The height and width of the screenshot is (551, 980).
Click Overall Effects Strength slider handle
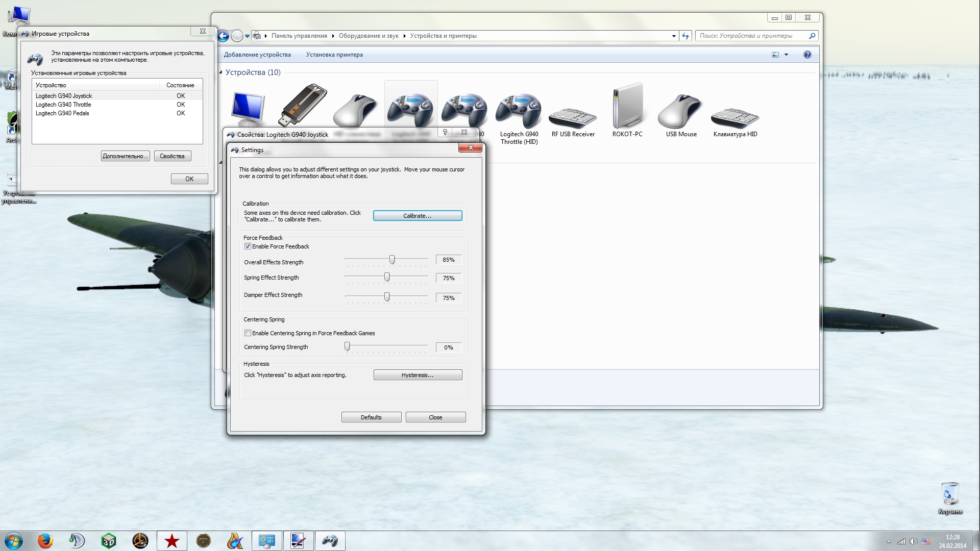[x=392, y=260]
